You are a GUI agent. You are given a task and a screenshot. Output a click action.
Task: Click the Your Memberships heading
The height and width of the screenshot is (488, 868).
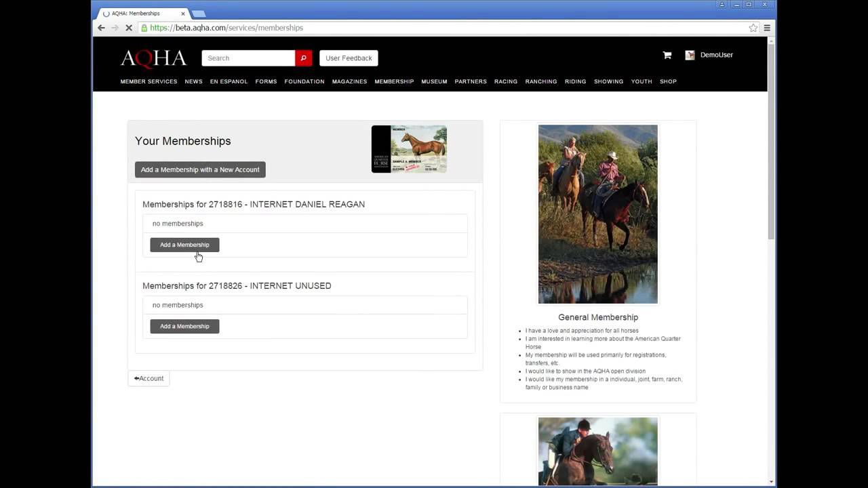point(183,141)
